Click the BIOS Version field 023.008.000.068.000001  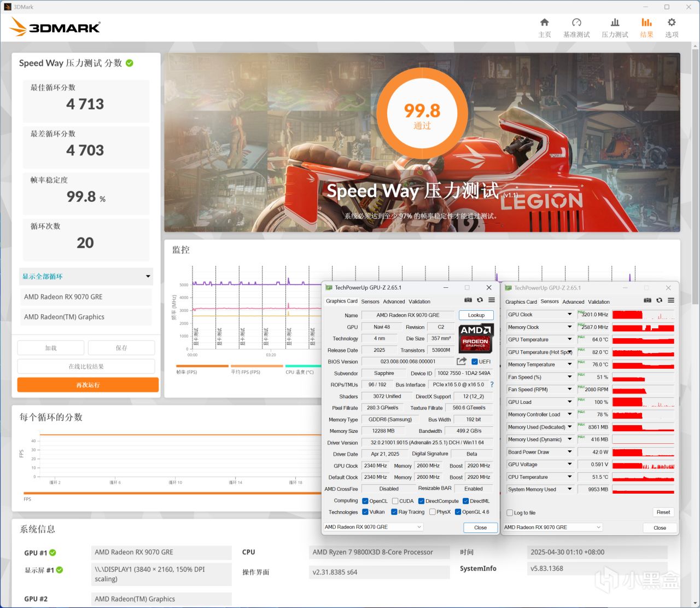click(408, 362)
